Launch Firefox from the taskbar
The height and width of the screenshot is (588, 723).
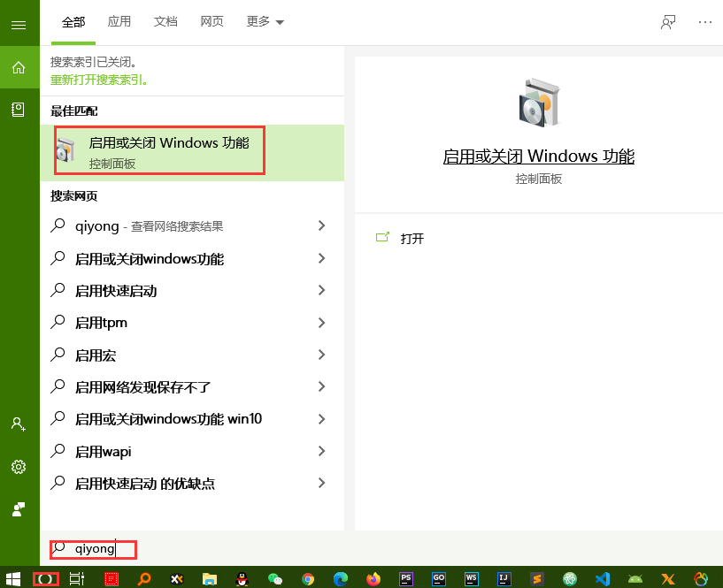pos(373,579)
